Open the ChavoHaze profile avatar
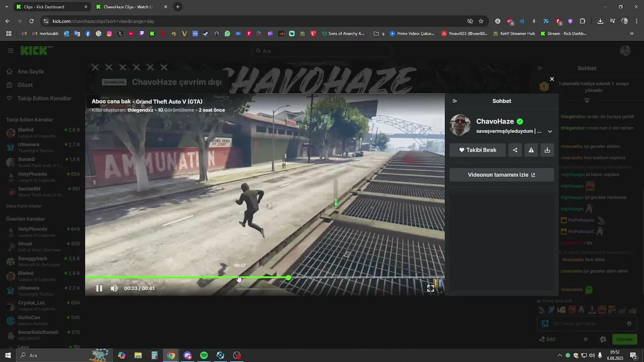 (460, 125)
